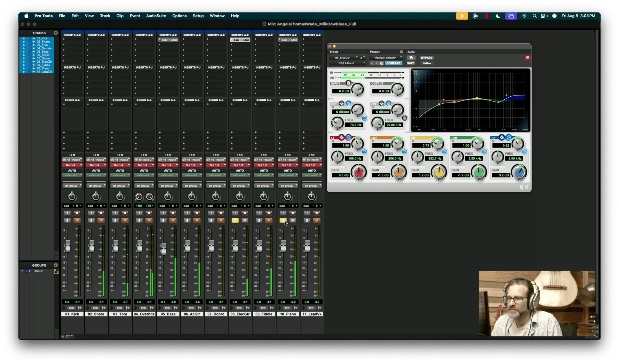Open EQ3 7-Band insert on 10_Piano

pos(288,40)
